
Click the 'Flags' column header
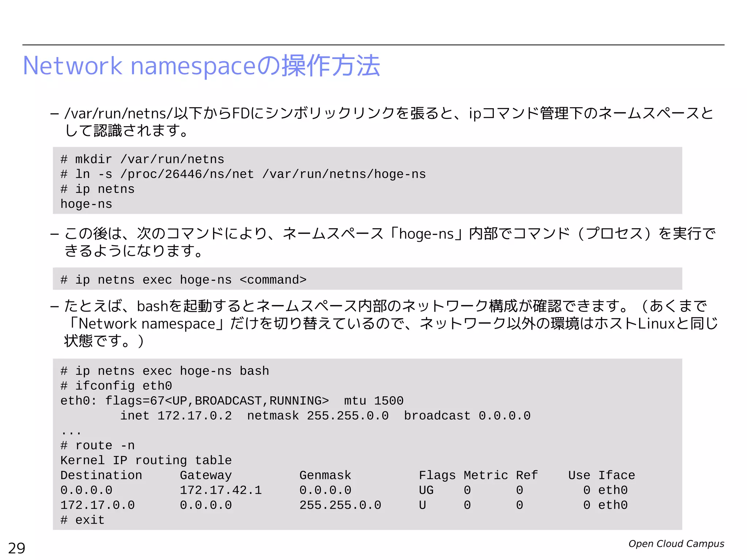[x=437, y=475]
